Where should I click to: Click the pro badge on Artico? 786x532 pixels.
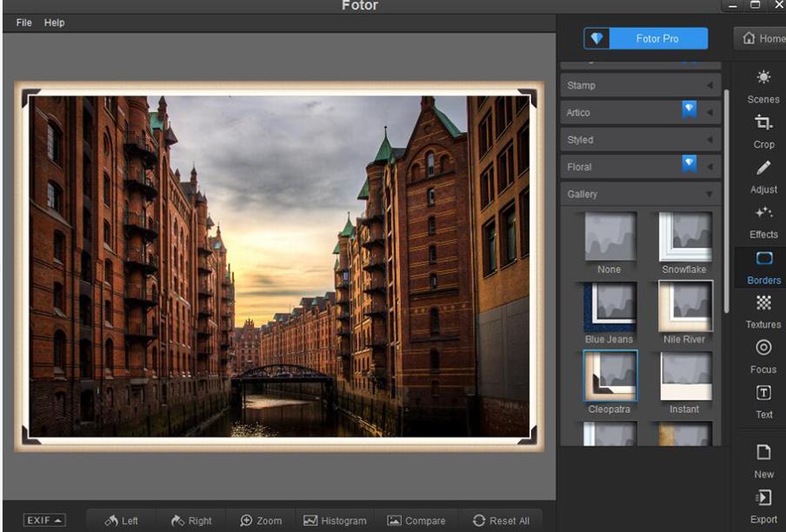tap(689, 109)
